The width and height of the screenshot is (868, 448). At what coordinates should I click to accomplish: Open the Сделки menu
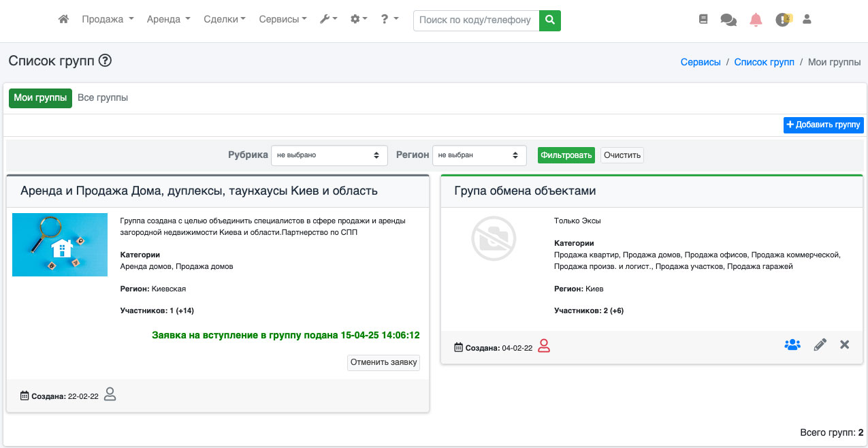pyautogui.click(x=225, y=20)
